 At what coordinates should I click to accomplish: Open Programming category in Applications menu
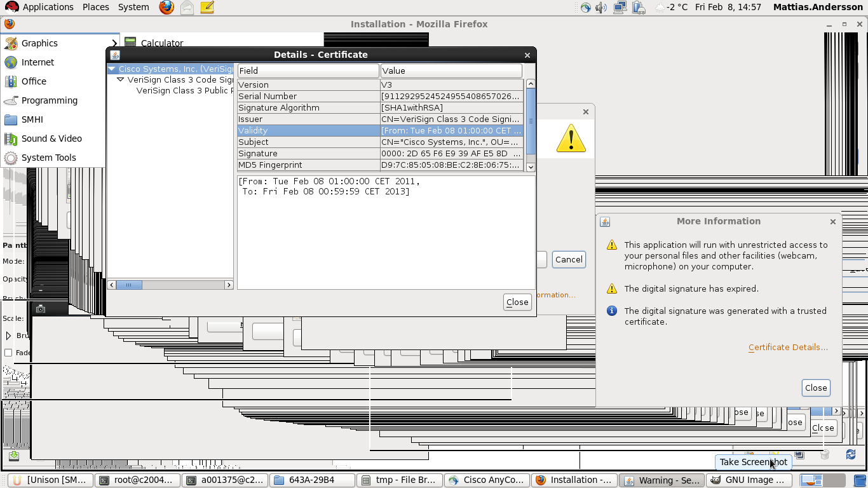click(60, 100)
